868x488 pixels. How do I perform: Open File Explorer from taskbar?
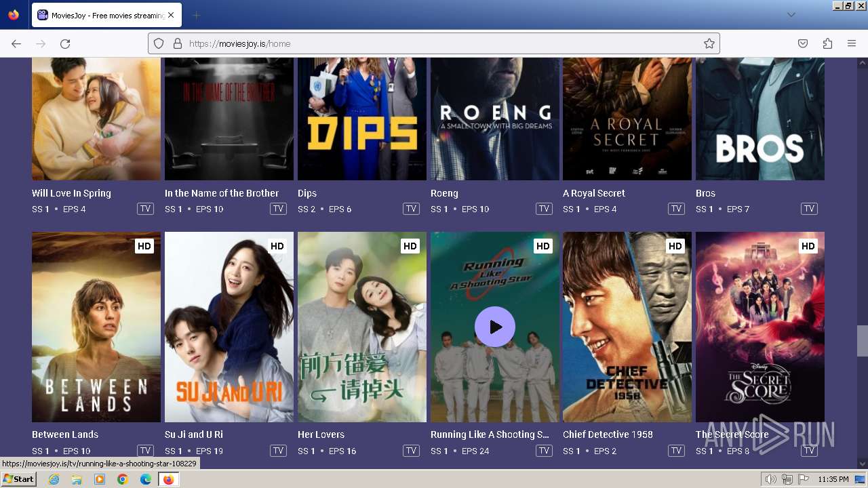pos(77,479)
